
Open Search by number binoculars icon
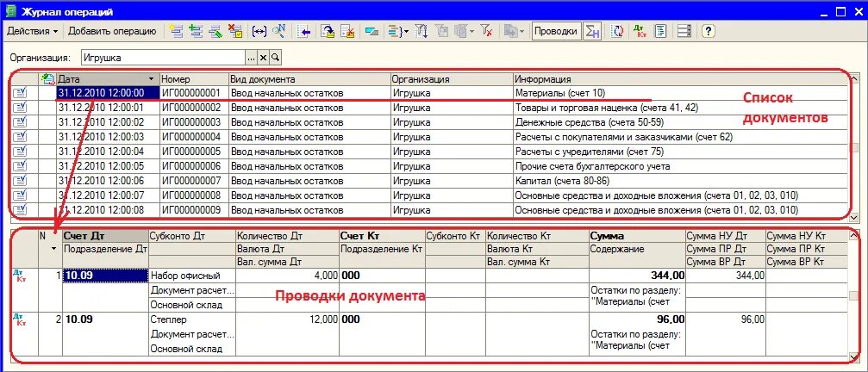[278, 32]
